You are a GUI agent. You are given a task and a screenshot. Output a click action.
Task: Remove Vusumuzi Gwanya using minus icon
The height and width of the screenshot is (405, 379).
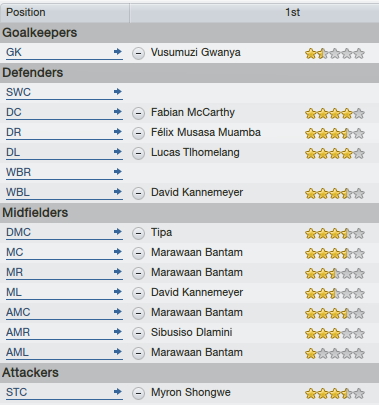pos(138,53)
